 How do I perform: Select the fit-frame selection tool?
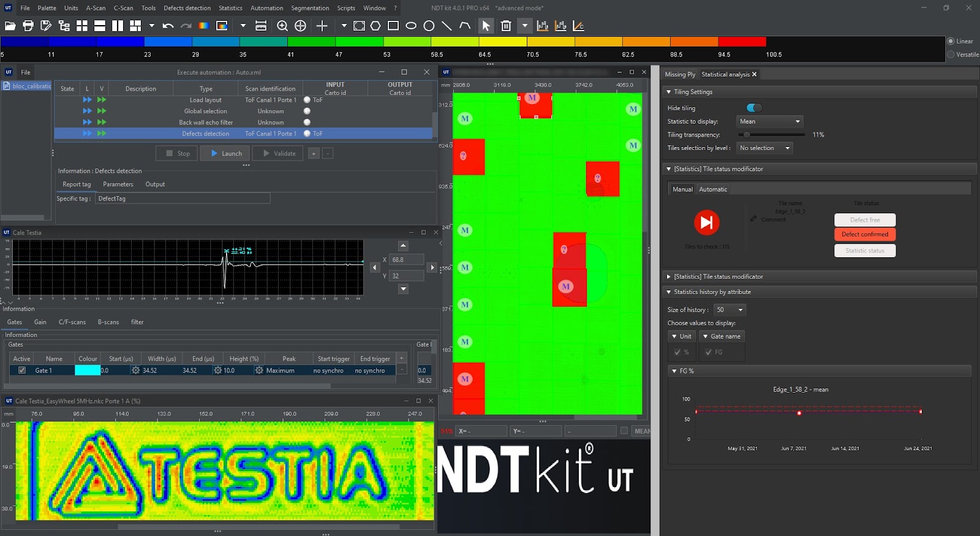(x=360, y=26)
